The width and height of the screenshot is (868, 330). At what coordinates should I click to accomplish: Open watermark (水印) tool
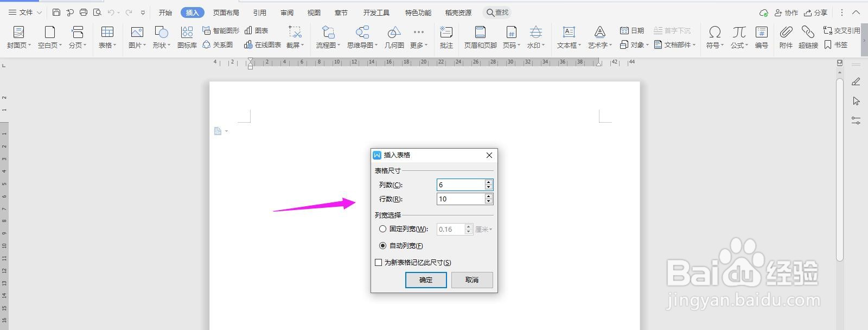(536, 37)
